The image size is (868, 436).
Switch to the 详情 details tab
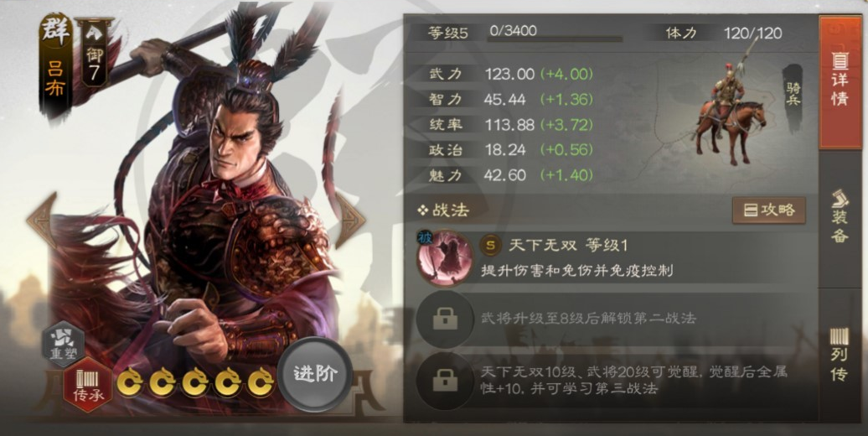(x=840, y=82)
